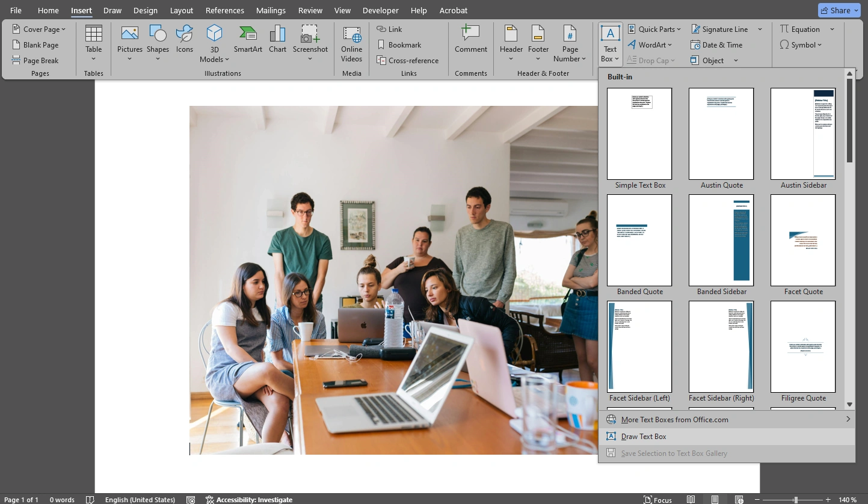Click the zoom in plus button
This screenshot has height=504, width=868.
[x=828, y=500]
